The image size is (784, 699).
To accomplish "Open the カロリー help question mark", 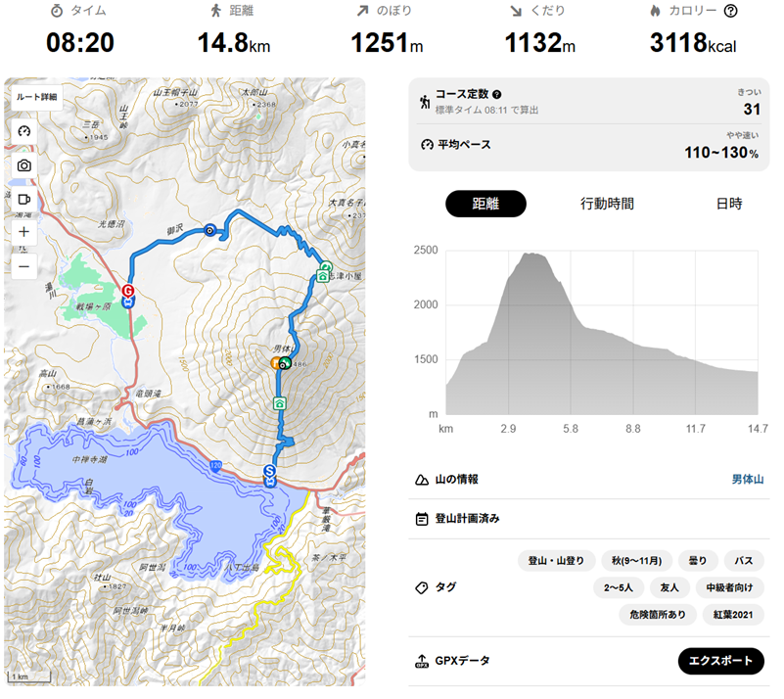I will (730, 12).
